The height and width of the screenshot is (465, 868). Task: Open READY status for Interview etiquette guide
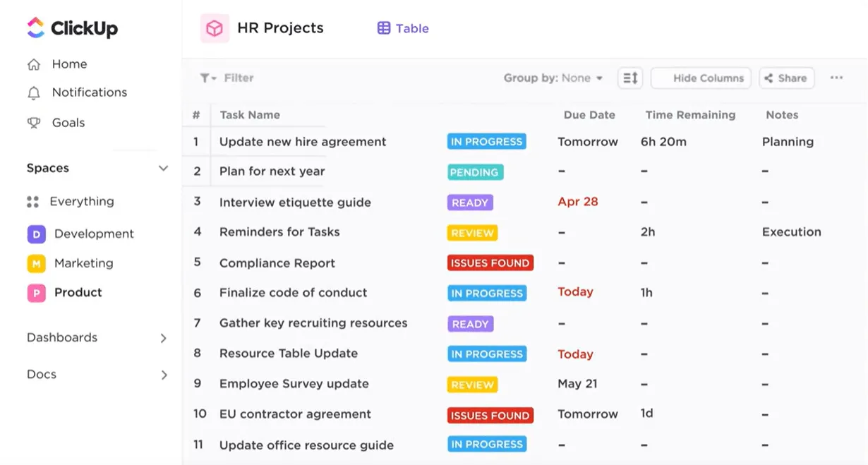[470, 203]
